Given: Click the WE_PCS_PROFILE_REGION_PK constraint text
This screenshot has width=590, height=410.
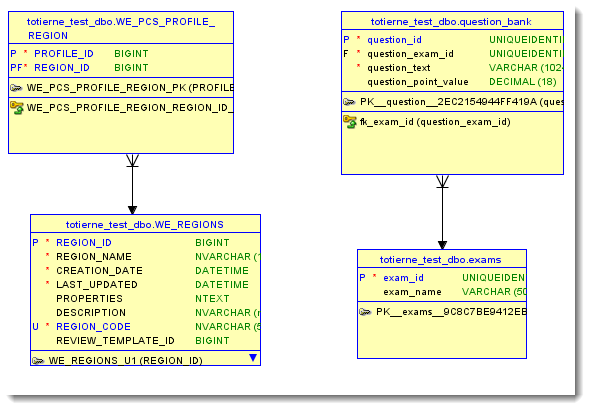Looking at the screenshot, I should (130, 88).
